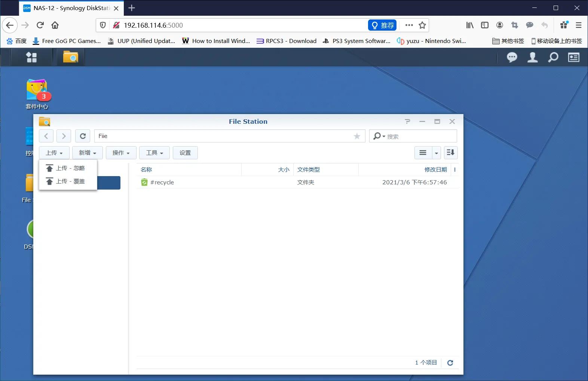Close the NAS-12 browser tab
Viewport: 588px width, 381px height.
click(116, 8)
